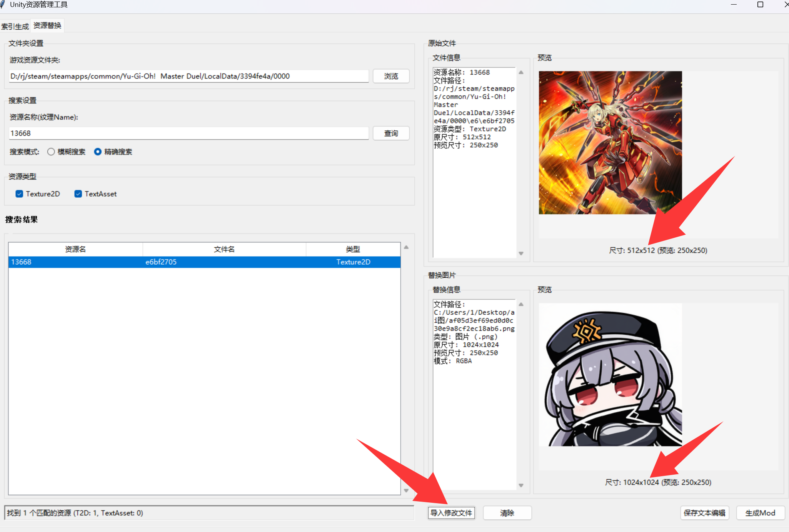Click the Unity tool feather app icon
This screenshot has width=789, height=532.
3,5
